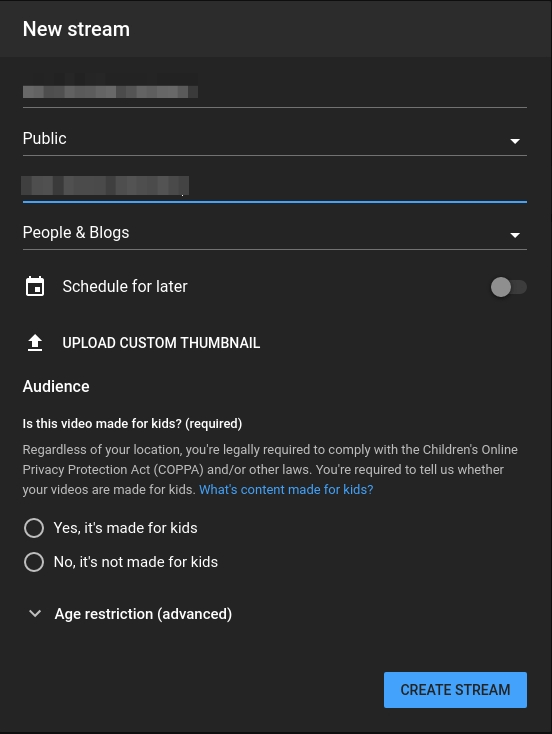The width and height of the screenshot is (552, 734).
Task: Click the stream description input field
Action: [x=275, y=186]
